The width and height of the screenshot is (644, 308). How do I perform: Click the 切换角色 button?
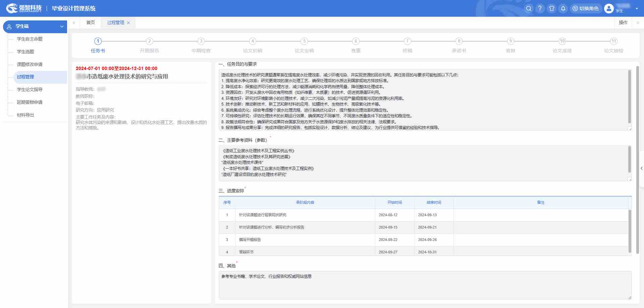[x=585, y=8]
